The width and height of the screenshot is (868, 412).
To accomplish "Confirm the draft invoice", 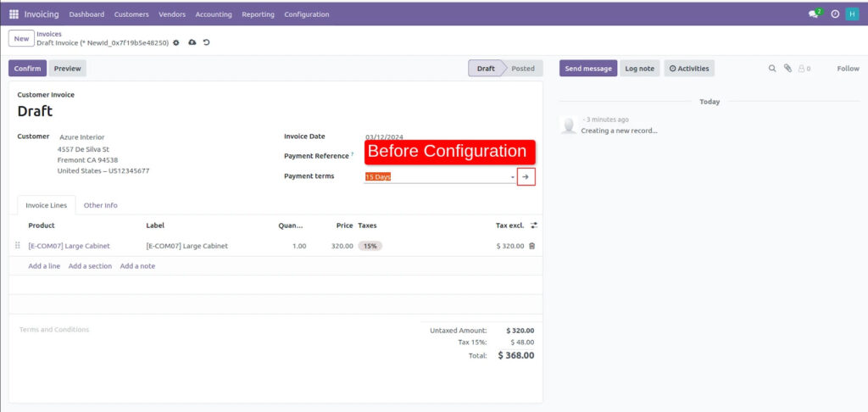I will tap(27, 69).
